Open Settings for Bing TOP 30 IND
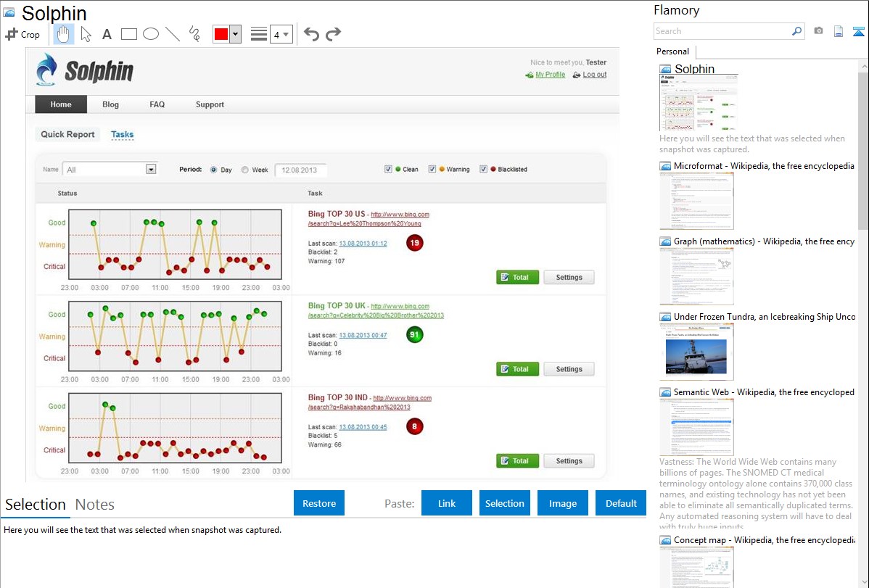 [569, 460]
